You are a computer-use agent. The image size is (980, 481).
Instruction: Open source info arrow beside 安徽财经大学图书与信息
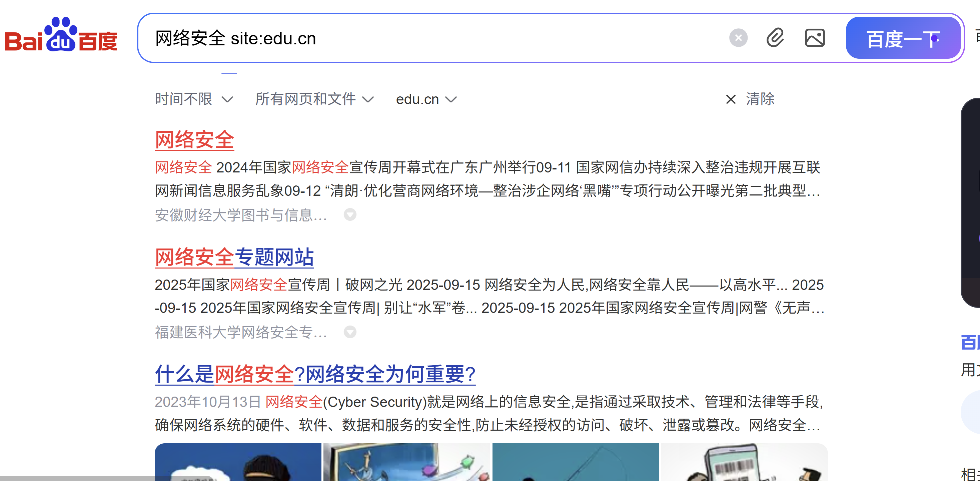tap(350, 214)
